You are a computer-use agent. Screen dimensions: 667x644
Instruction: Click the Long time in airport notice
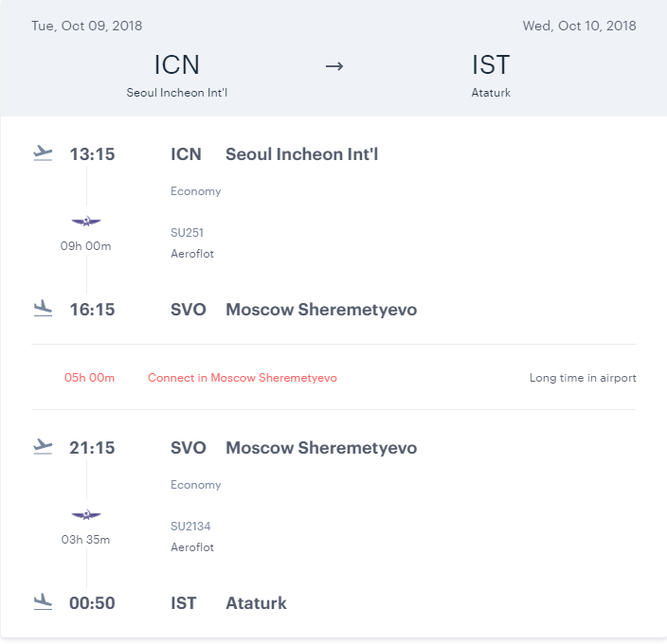tap(583, 378)
